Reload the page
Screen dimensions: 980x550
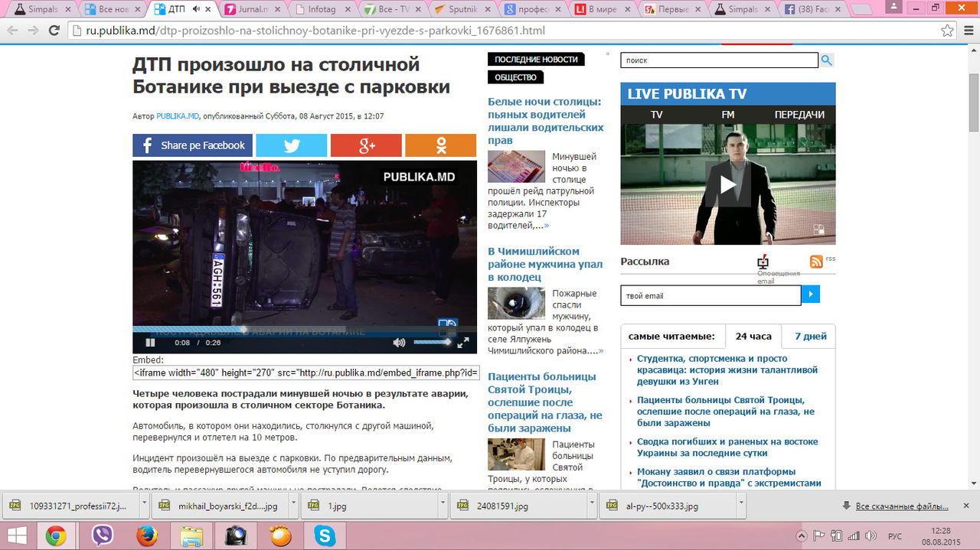coord(54,31)
